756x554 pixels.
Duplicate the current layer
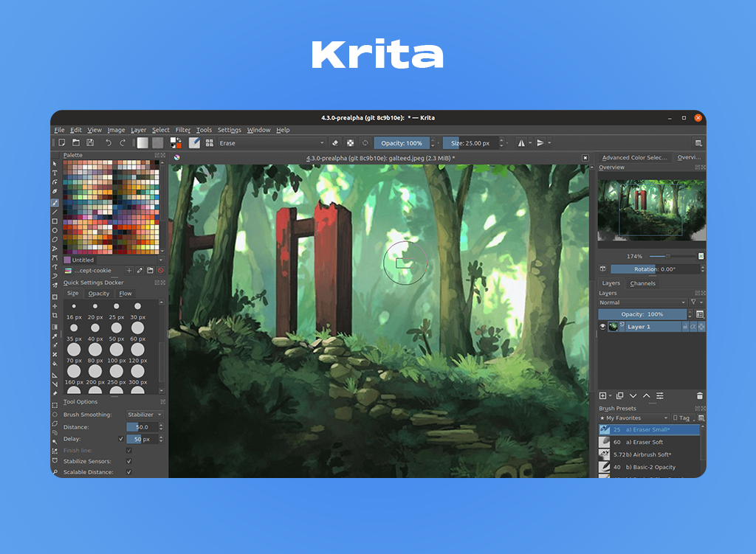pyautogui.click(x=619, y=395)
